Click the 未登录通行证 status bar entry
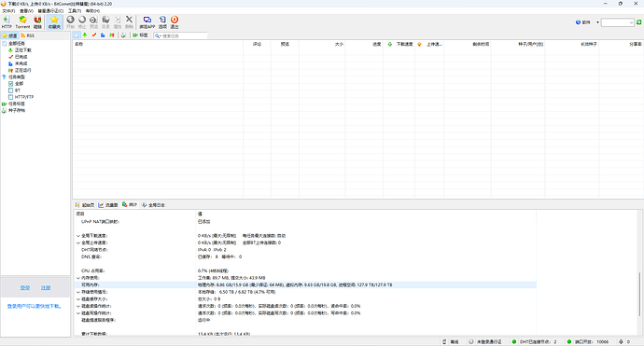The width and height of the screenshot is (644, 346). click(x=485, y=341)
